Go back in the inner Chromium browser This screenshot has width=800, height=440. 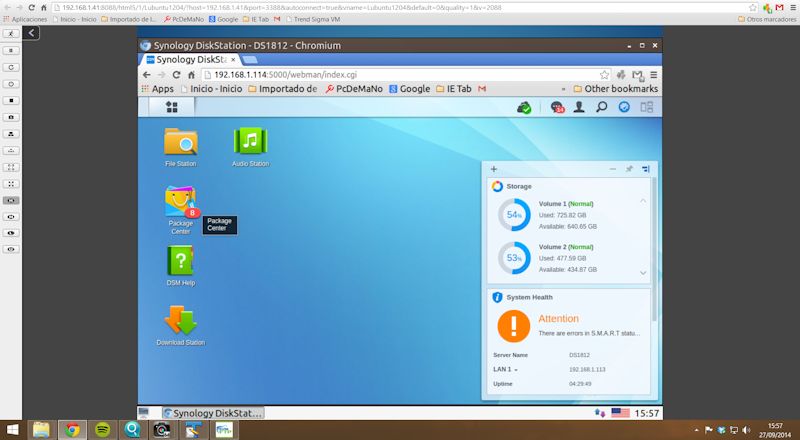coord(147,75)
